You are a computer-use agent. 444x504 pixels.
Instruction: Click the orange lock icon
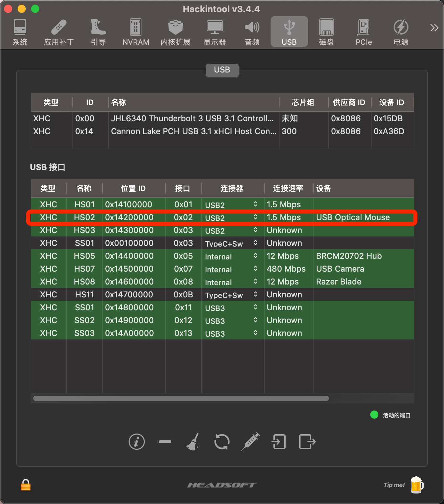point(26,485)
